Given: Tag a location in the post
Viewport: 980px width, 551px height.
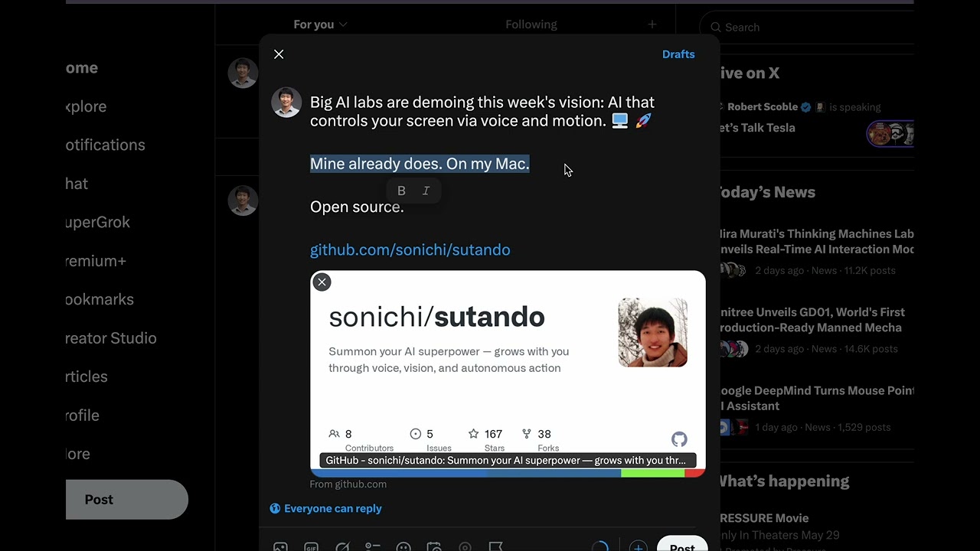Looking at the screenshot, I should 465,546.
